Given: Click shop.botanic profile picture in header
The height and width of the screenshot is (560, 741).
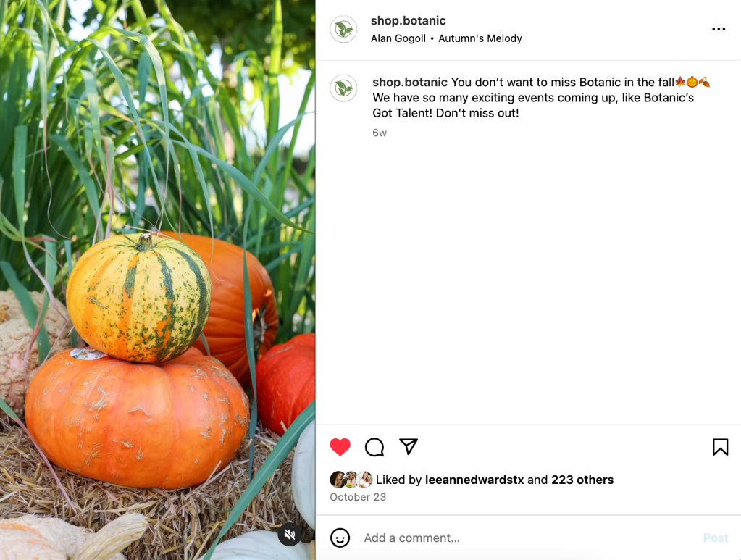Looking at the screenshot, I should 343,29.
